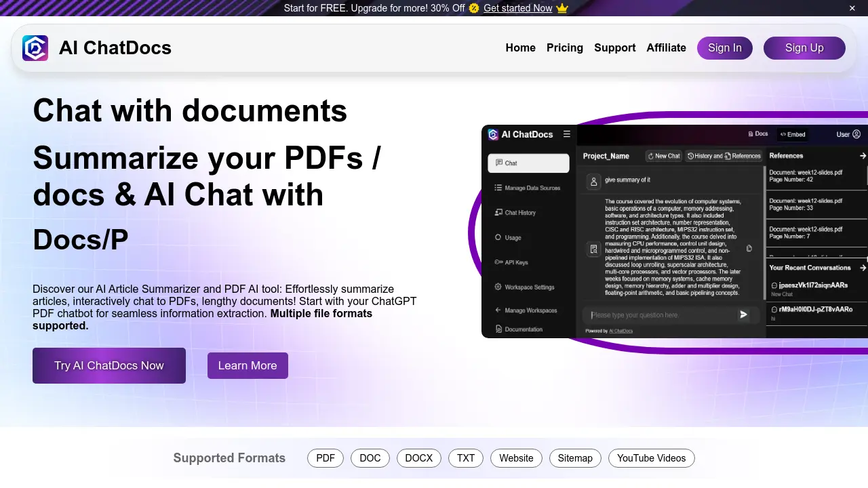
Task: Click the User avatar icon in preview
Action: [856, 134]
